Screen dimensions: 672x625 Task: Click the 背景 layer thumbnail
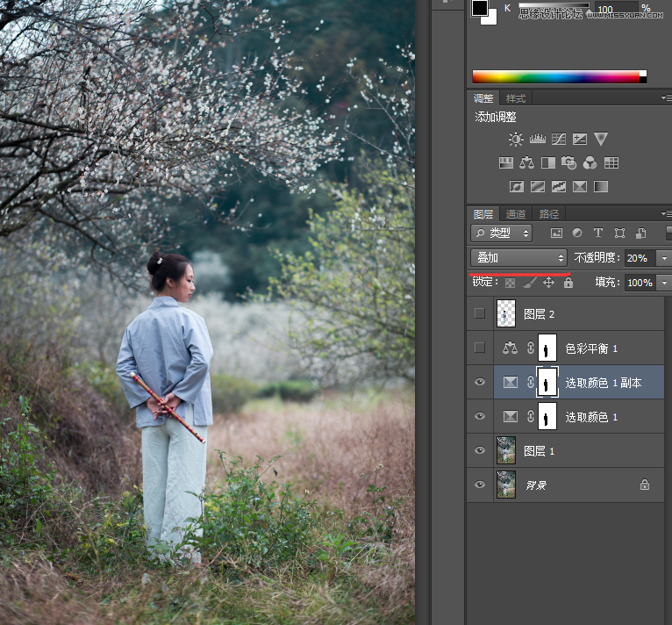[x=506, y=485]
